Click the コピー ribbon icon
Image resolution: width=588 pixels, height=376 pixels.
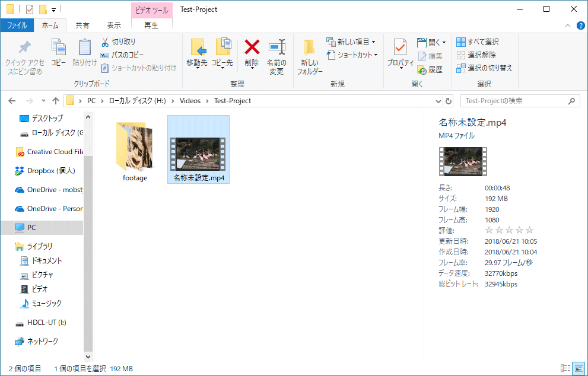[x=59, y=47]
